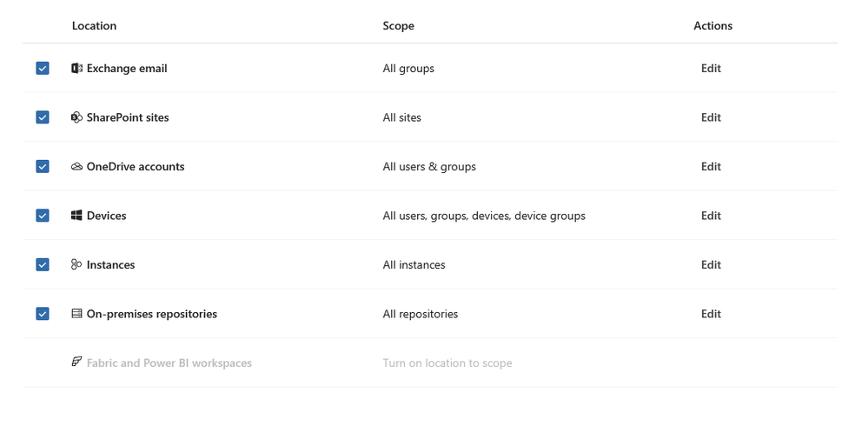Edit the Exchange email scope
Screen dimensions: 868x426
711,69
